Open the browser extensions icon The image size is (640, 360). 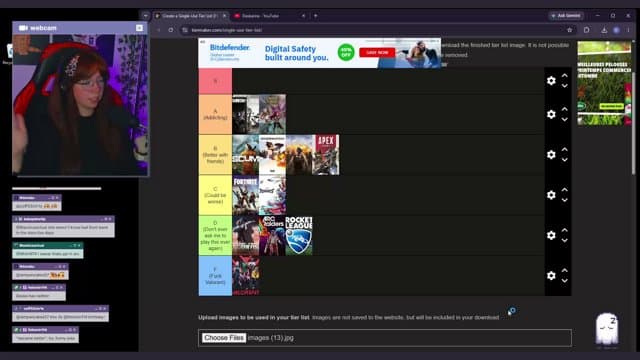pos(587,30)
